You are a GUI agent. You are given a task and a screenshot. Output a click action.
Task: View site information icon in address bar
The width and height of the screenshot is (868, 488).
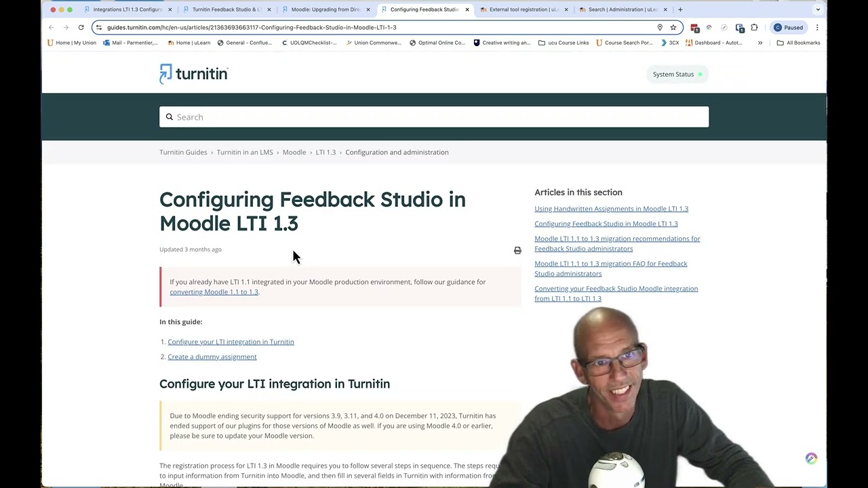click(99, 28)
